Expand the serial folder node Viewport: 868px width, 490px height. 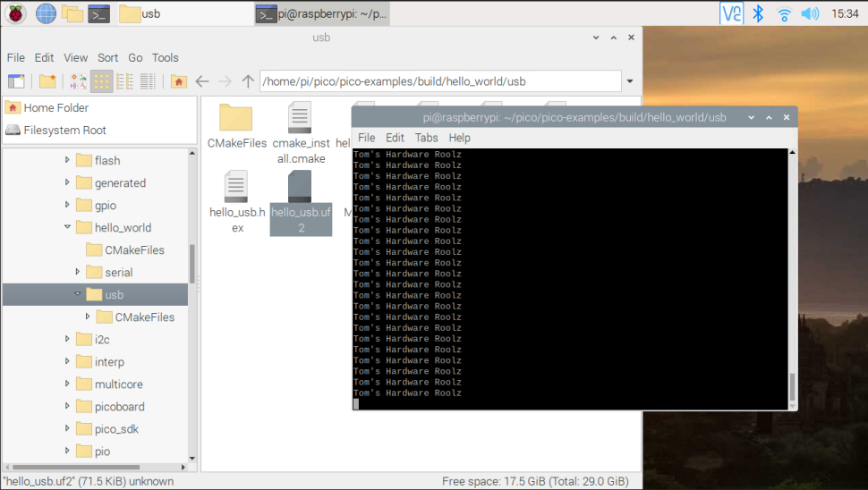(x=77, y=272)
